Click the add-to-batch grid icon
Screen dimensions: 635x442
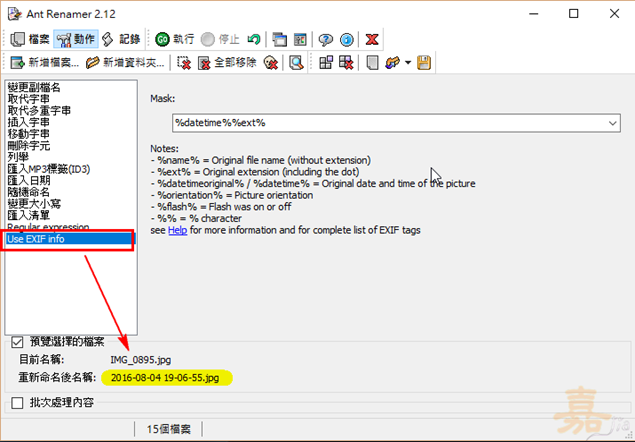point(326,63)
